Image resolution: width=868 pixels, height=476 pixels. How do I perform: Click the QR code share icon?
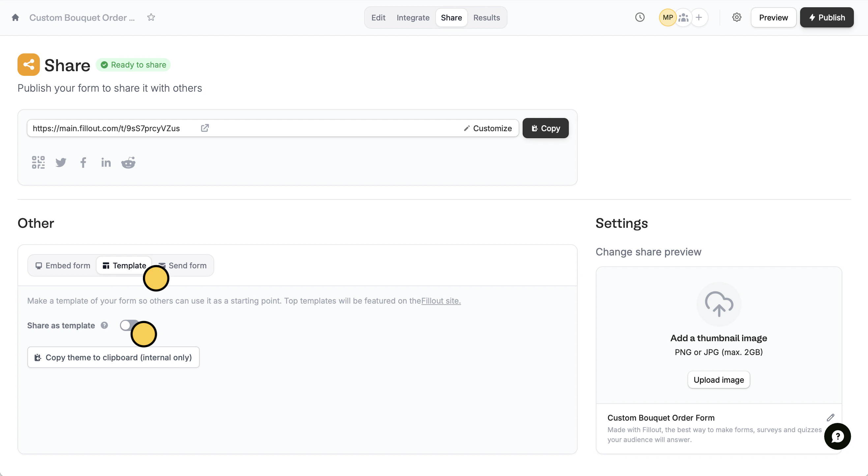click(x=38, y=163)
